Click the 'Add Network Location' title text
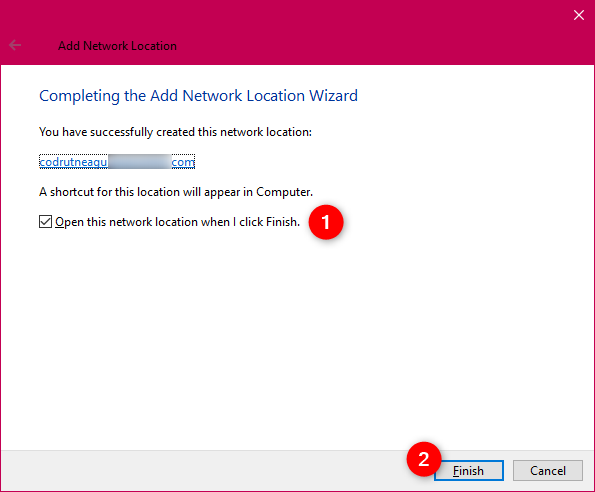595x492 pixels. [x=117, y=46]
